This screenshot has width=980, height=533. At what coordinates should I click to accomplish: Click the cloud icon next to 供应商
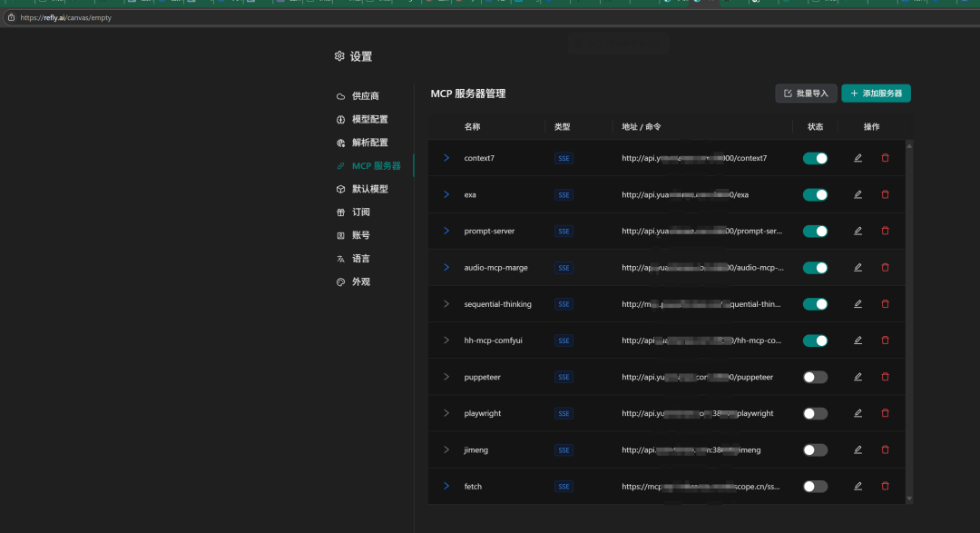click(x=337, y=95)
